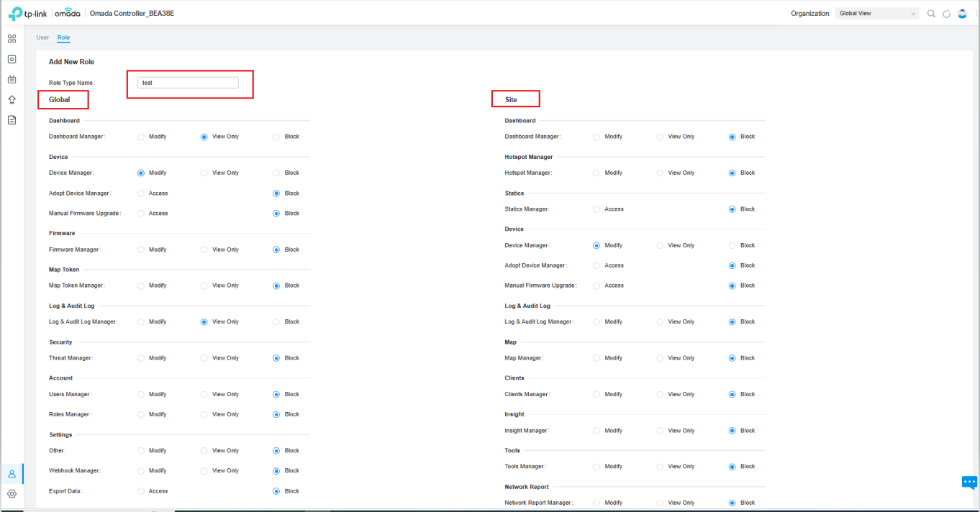Set Site Device Manager to View Only
980x512 pixels.
[660, 245]
